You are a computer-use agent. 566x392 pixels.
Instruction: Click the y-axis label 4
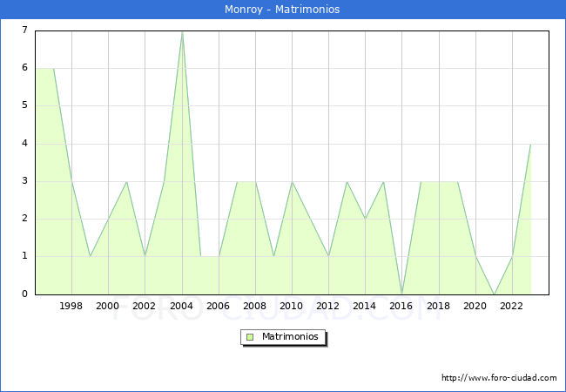point(24,144)
